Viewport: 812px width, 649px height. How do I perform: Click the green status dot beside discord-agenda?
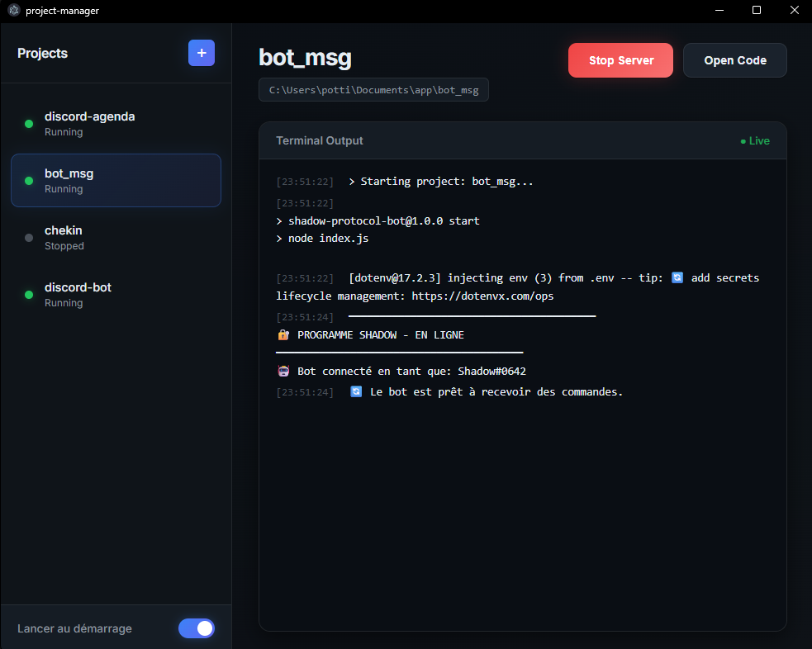point(27,123)
